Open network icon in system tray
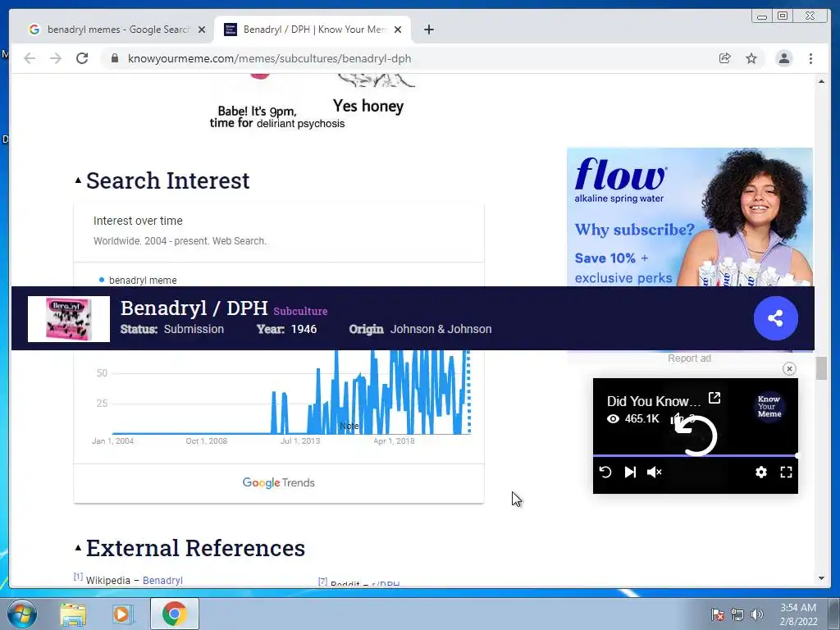Viewport: 840px width, 630px height. click(737, 614)
